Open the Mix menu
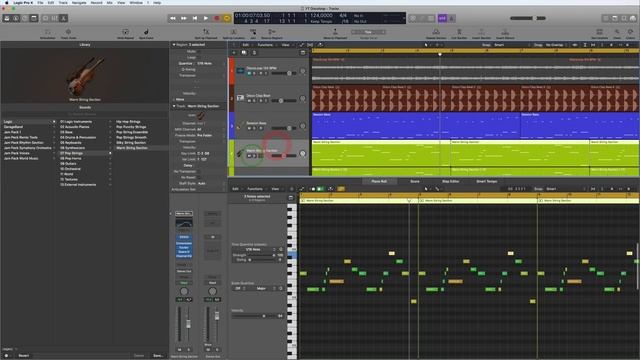The width and height of the screenshot is (640, 360). click(x=109, y=2)
